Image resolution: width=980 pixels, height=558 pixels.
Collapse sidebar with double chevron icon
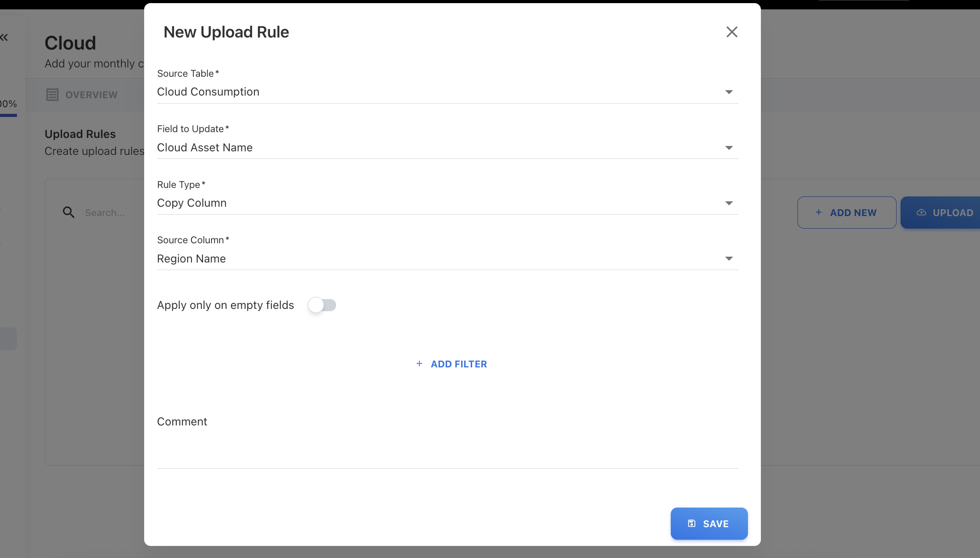click(4, 37)
